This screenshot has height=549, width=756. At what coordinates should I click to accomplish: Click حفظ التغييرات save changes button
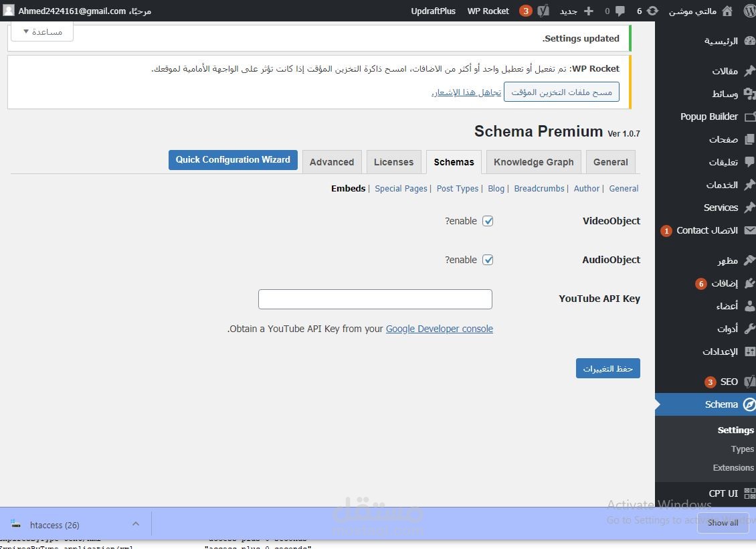(x=608, y=369)
